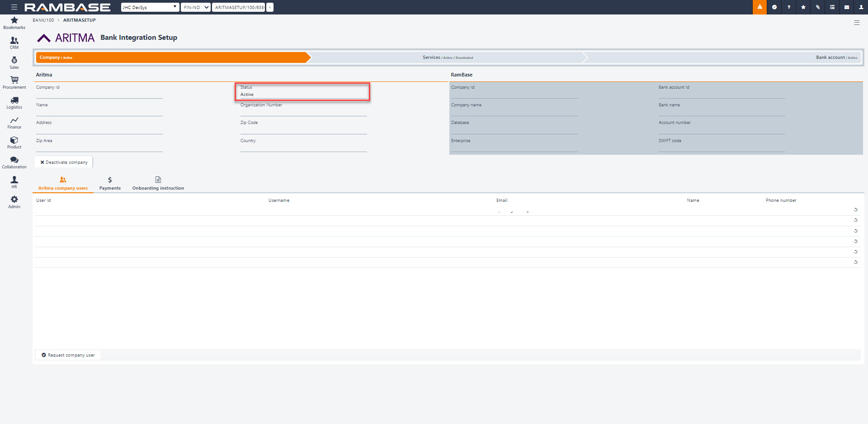
Task: Click the RAMBASE logo
Action: (x=67, y=7)
